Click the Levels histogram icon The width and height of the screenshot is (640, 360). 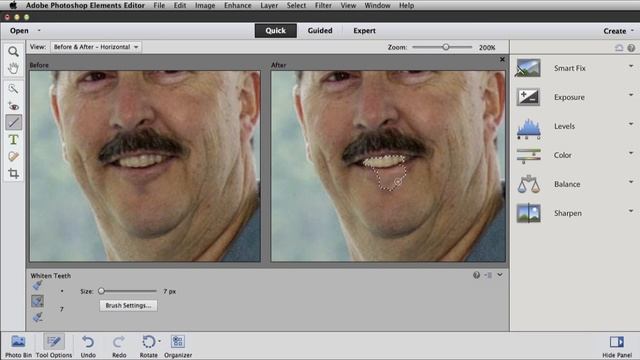(x=529, y=129)
